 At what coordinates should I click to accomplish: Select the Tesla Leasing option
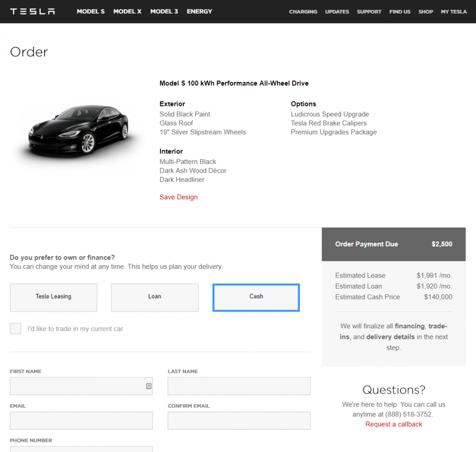coord(53,297)
